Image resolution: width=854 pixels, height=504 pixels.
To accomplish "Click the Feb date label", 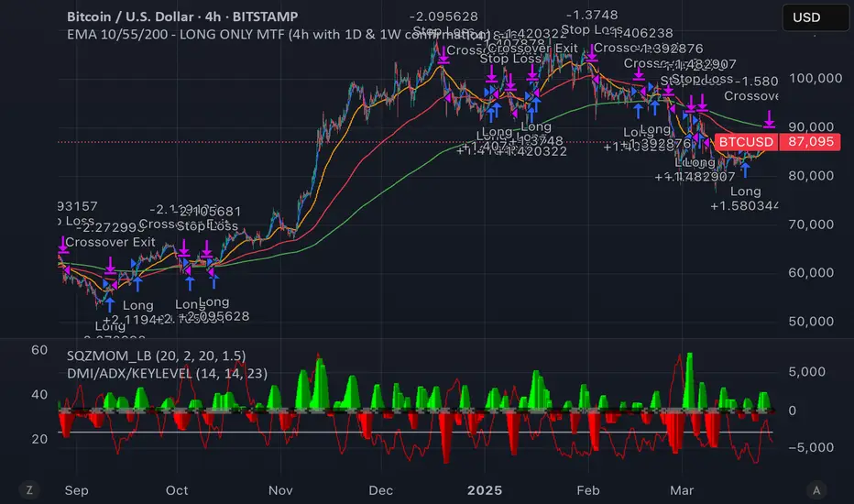I will (588, 490).
